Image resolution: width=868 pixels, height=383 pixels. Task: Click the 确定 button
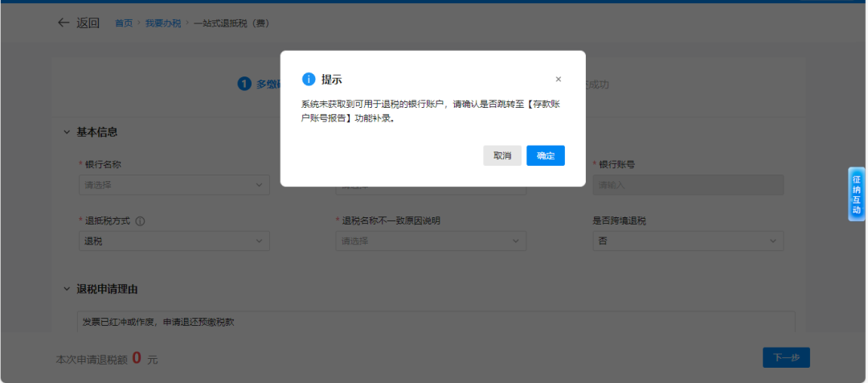pyautogui.click(x=545, y=156)
